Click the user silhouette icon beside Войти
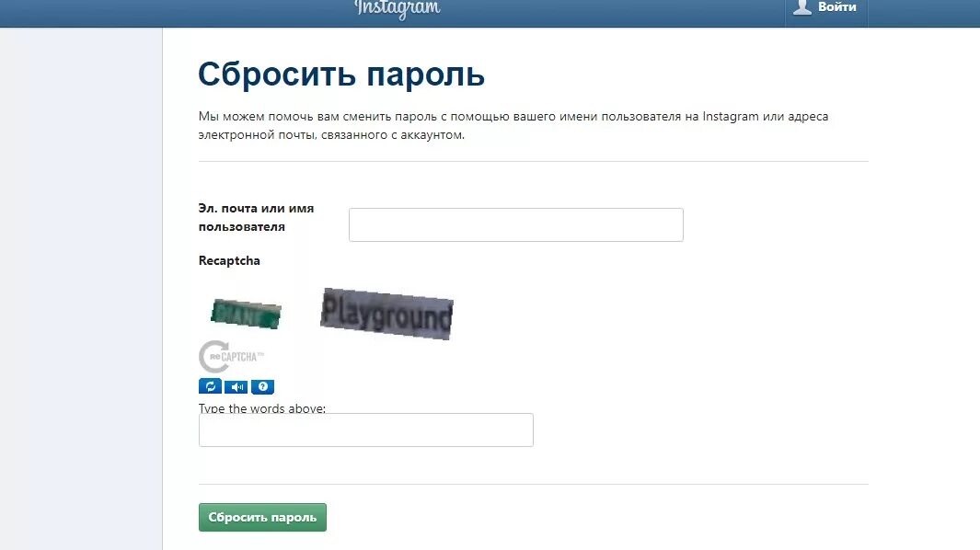The image size is (980, 550). (801, 6)
